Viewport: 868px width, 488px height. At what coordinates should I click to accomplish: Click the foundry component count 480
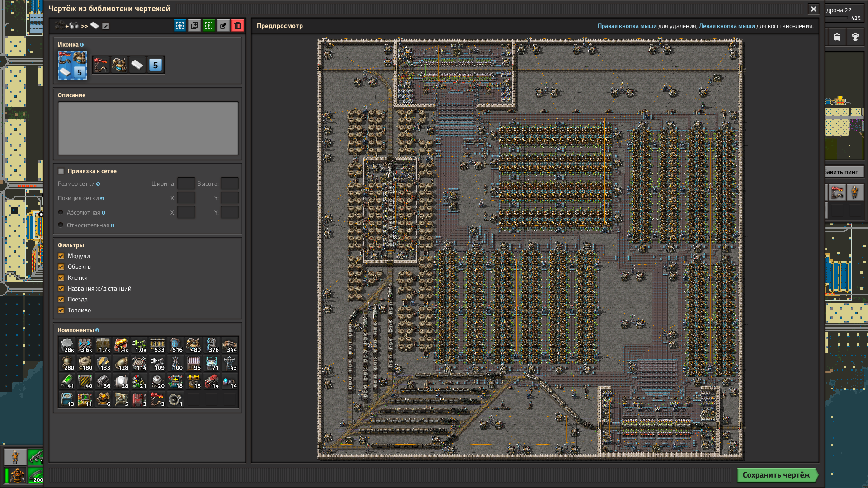pyautogui.click(x=193, y=345)
